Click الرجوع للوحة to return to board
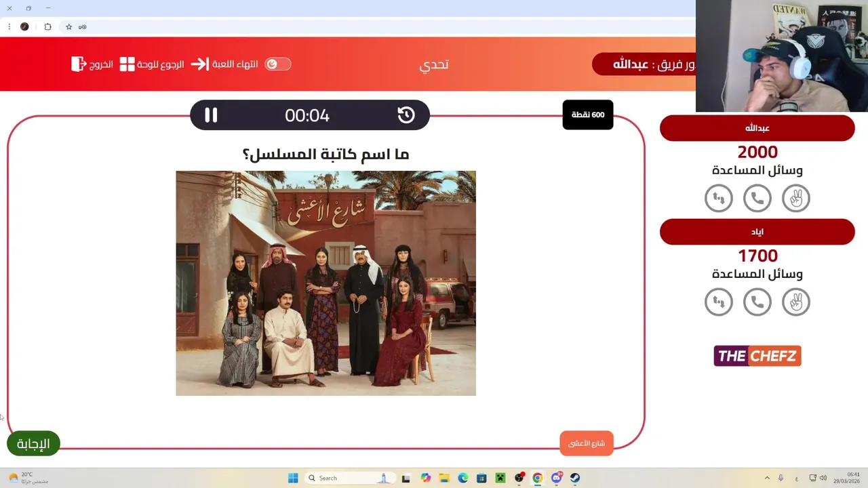Viewport: 868px width, 488px height. point(152,64)
